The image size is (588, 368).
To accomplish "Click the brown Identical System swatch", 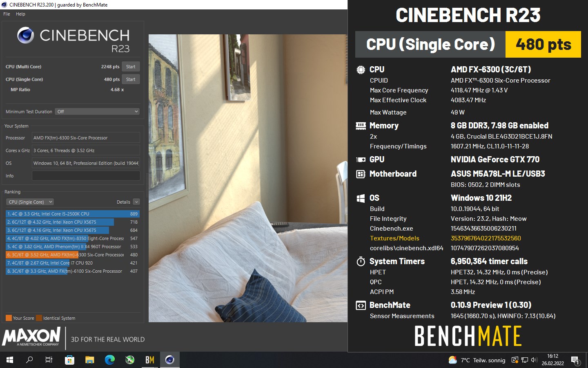I will tap(39, 318).
